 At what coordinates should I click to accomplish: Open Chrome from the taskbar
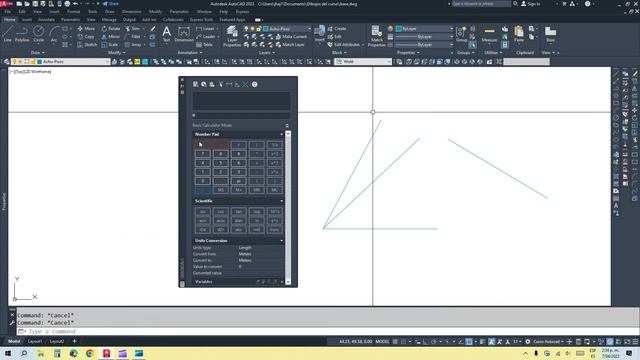click(x=90, y=353)
